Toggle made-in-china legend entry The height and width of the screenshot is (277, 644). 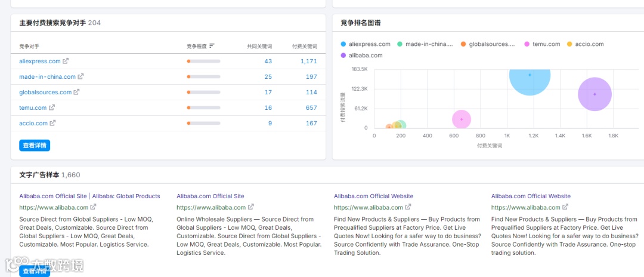pyautogui.click(x=425, y=44)
